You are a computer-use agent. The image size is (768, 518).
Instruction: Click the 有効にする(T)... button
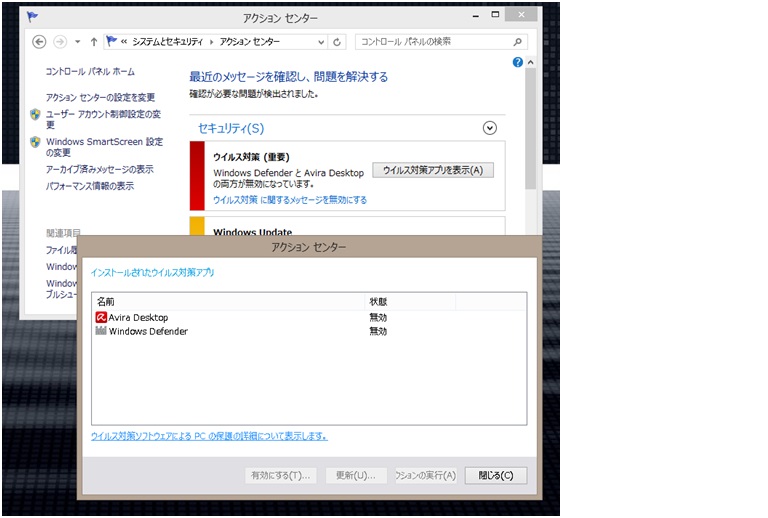(x=281, y=475)
